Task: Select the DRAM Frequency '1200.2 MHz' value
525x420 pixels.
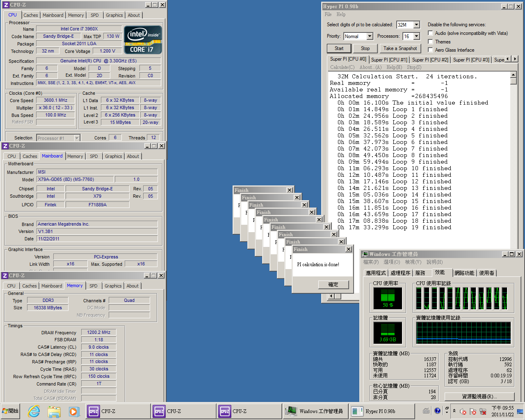Action: (99, 333)
